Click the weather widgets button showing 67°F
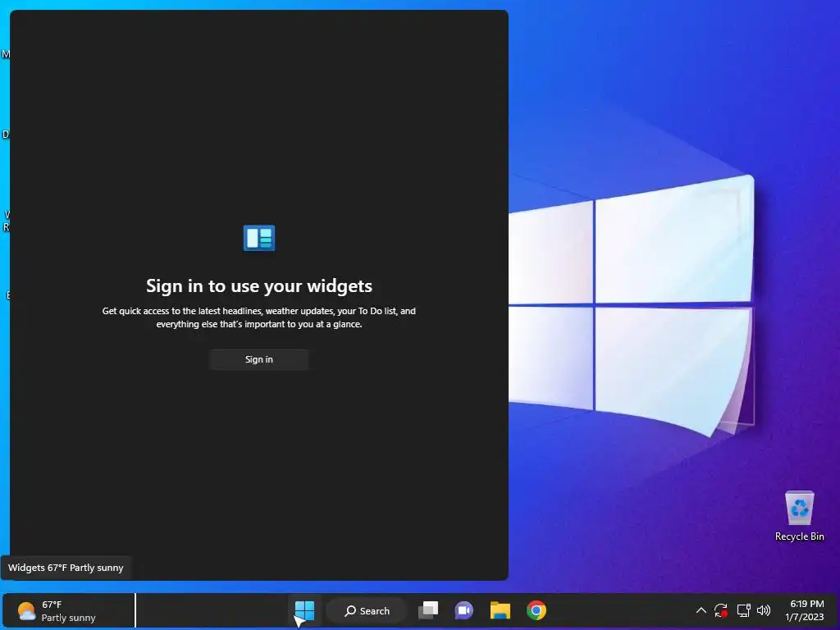Image resolution: width=840 pixels, height=630 pixels. [x=69, y=610]
